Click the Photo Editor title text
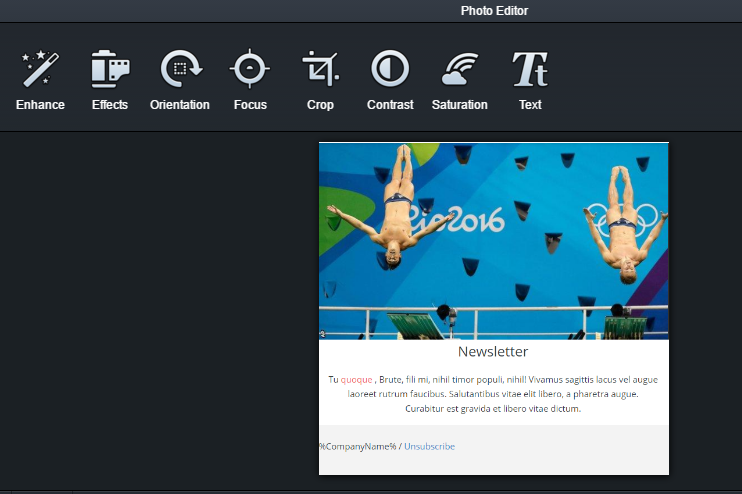 (494, 10)
